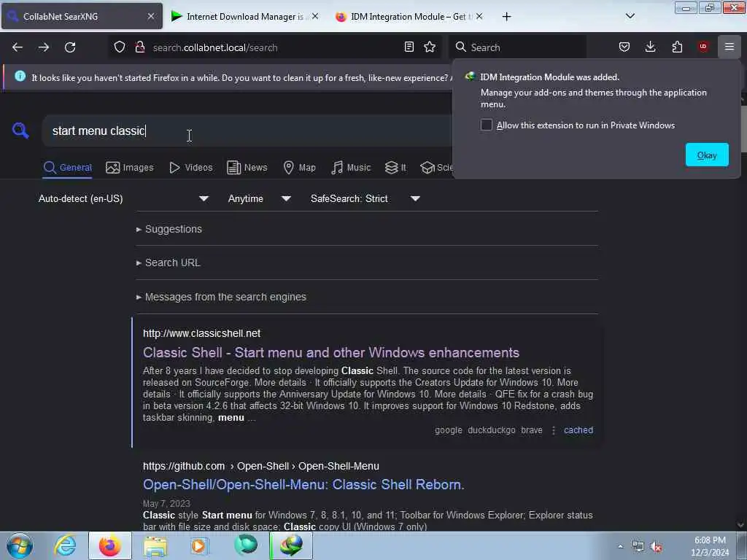
Task: Open Windows Explorer from taskbar
Action: point(155,546)
